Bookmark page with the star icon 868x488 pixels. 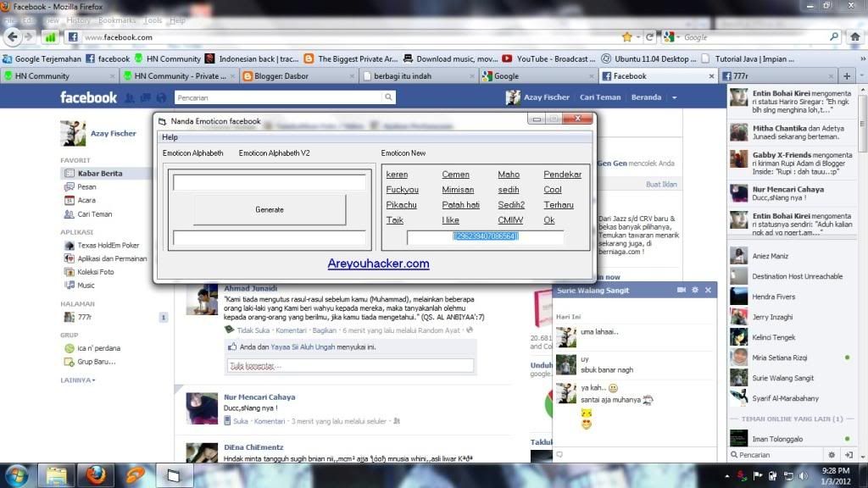[626, 37]
